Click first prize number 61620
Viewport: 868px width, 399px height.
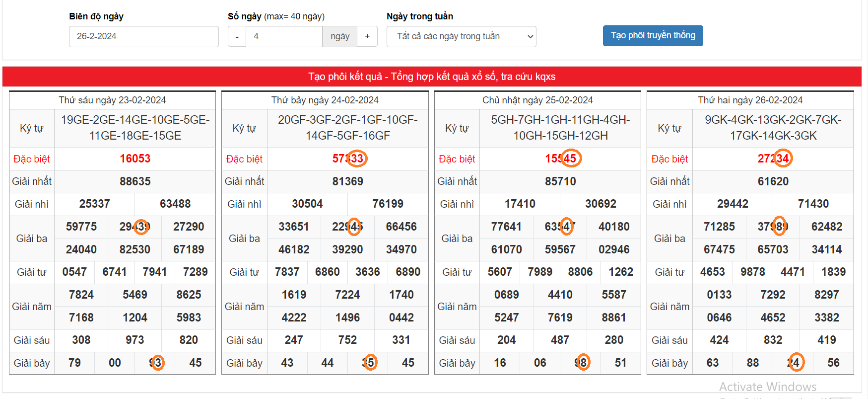773,182
